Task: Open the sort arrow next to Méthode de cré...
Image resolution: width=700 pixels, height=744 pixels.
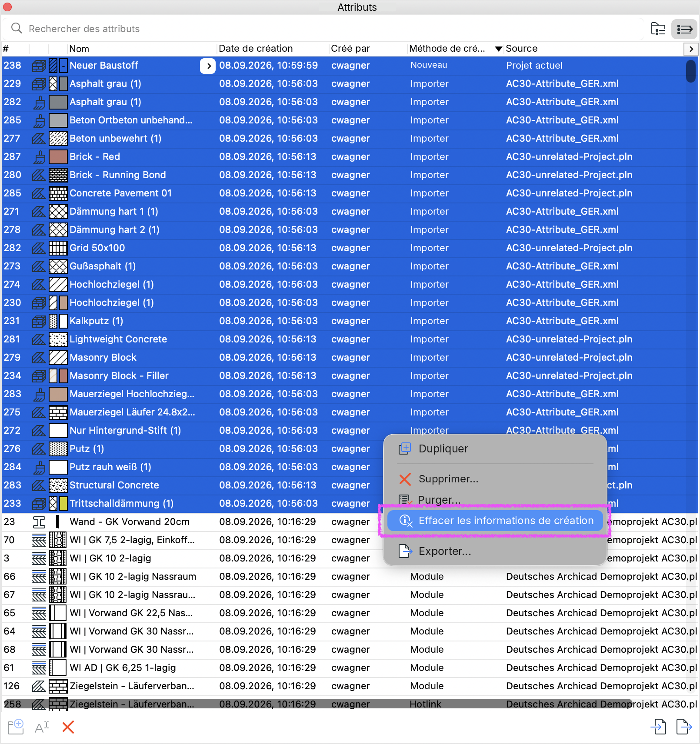Action: 499,49
